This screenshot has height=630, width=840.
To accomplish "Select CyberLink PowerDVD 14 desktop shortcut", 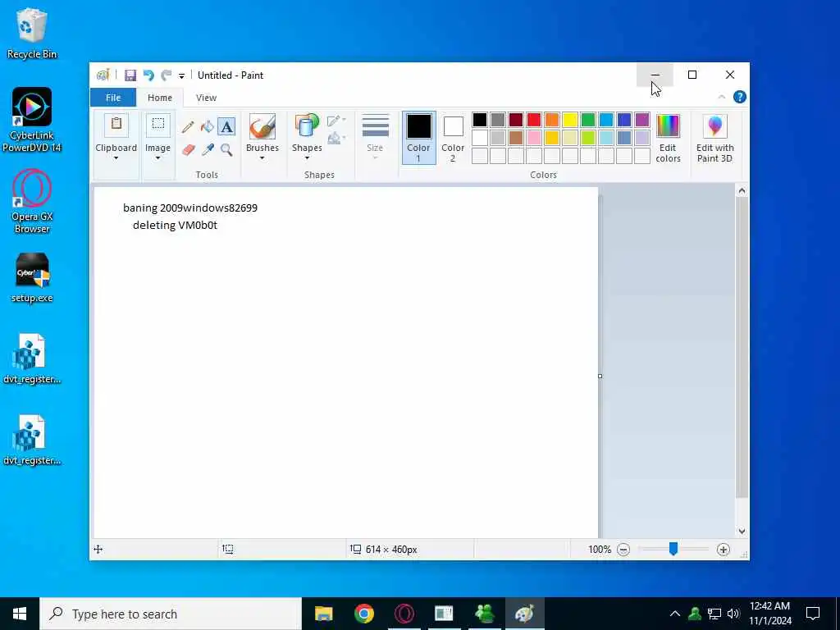I will [x=32, y=120].
